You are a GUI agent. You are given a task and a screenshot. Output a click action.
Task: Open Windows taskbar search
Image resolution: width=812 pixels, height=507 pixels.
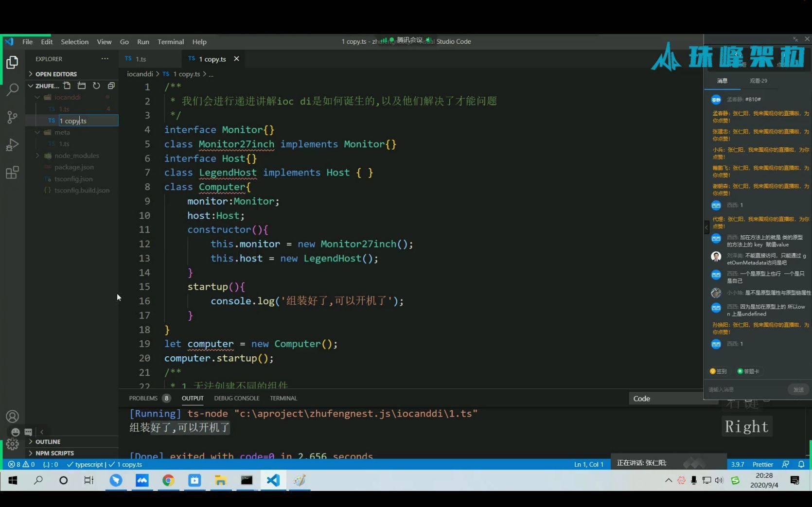pos(38,480)
